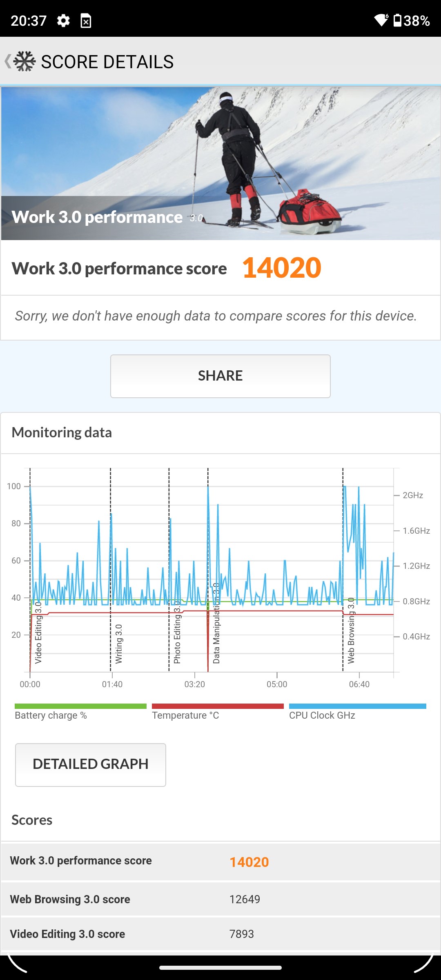Tap the Wi-Fi signal status icon
The height and width of the screenshot is (980, 441).
coord(381,20)
